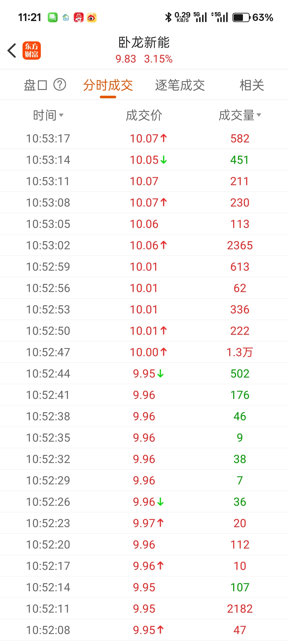Select the 10:53:02 row with 2365 volume
The image size is (288, 644).
(144, 245)
